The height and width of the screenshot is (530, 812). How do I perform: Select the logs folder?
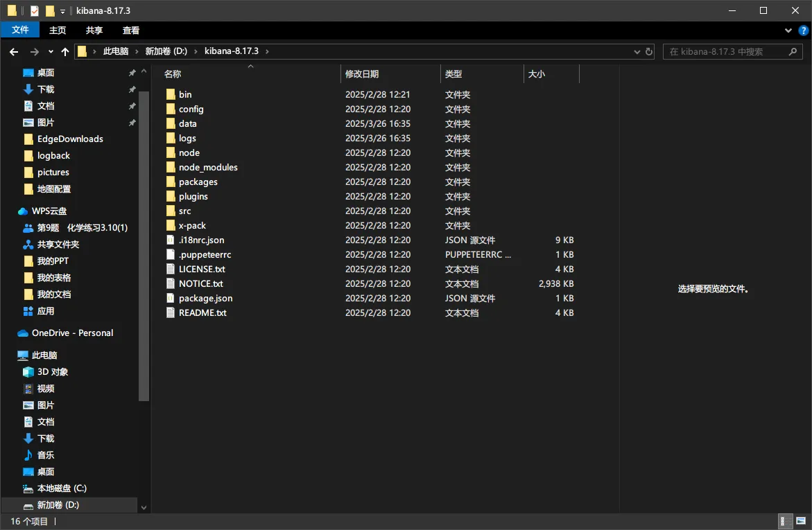tap(187, 138)
